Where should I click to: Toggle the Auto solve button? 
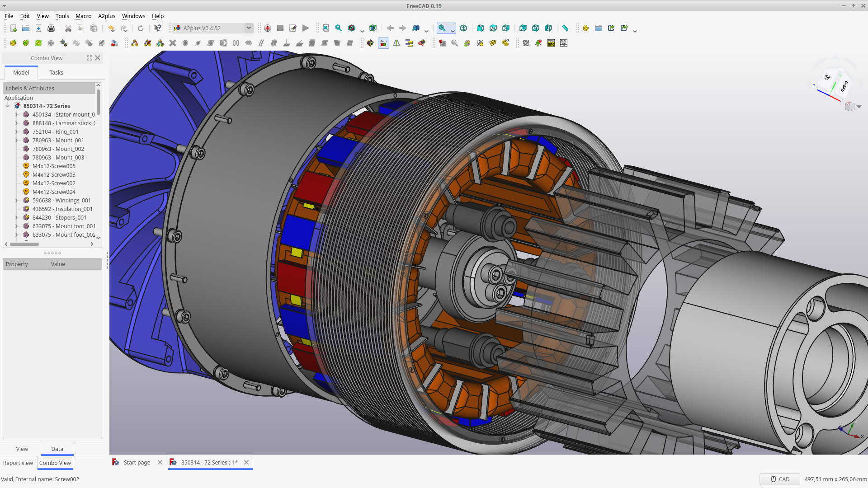pos(383,43)
